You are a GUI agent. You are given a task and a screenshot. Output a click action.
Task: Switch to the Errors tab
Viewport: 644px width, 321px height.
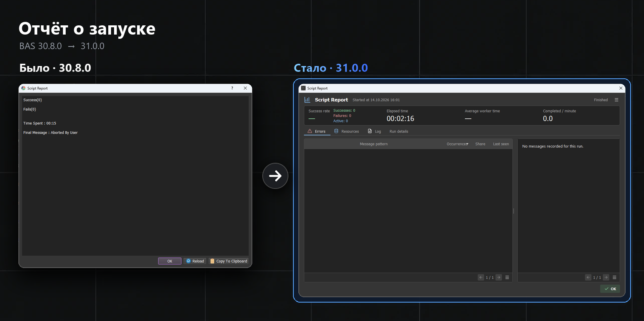(317, 131)
